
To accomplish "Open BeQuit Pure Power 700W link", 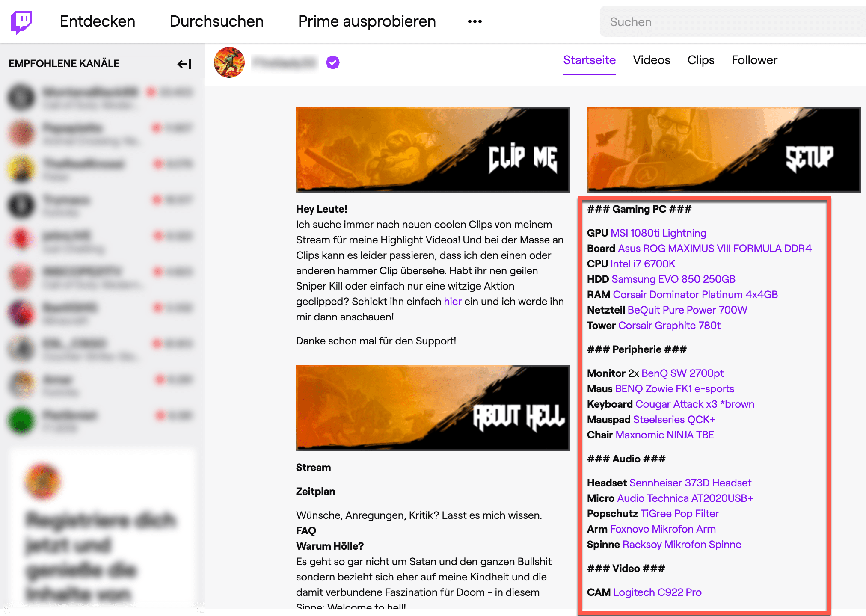I will click(x=688, y=310).
